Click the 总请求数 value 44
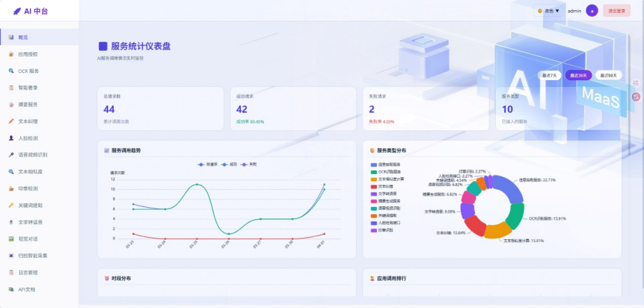 coord(109,110)
